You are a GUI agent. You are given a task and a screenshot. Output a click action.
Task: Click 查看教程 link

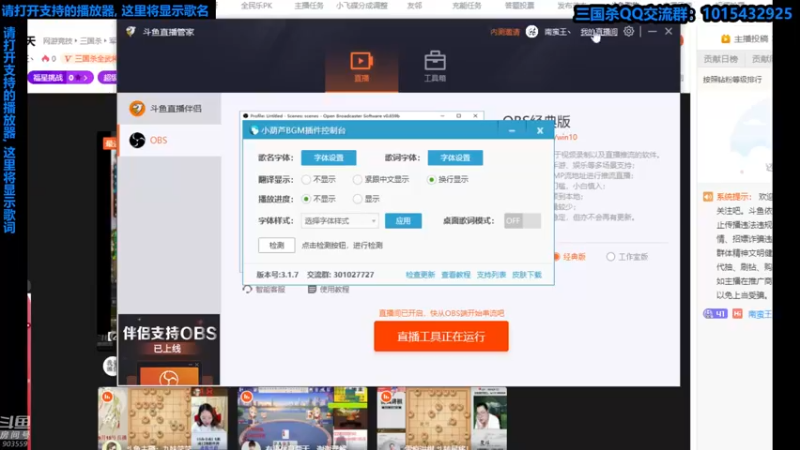(456, 274)
